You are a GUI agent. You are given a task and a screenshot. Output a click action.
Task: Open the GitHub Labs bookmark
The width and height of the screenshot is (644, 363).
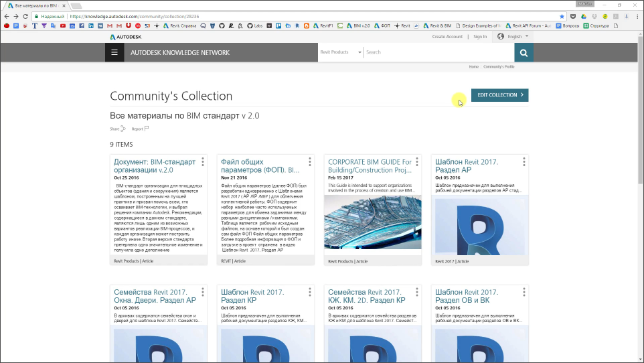(254, 26)
